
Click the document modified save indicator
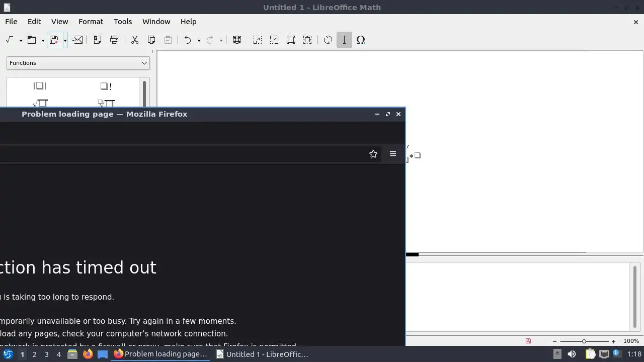click(x=528, y=341)
